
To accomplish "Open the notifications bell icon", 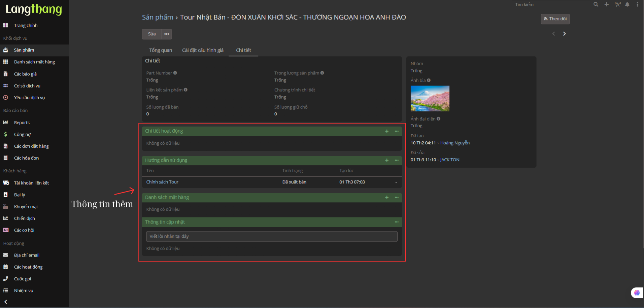I will [627, 4].
